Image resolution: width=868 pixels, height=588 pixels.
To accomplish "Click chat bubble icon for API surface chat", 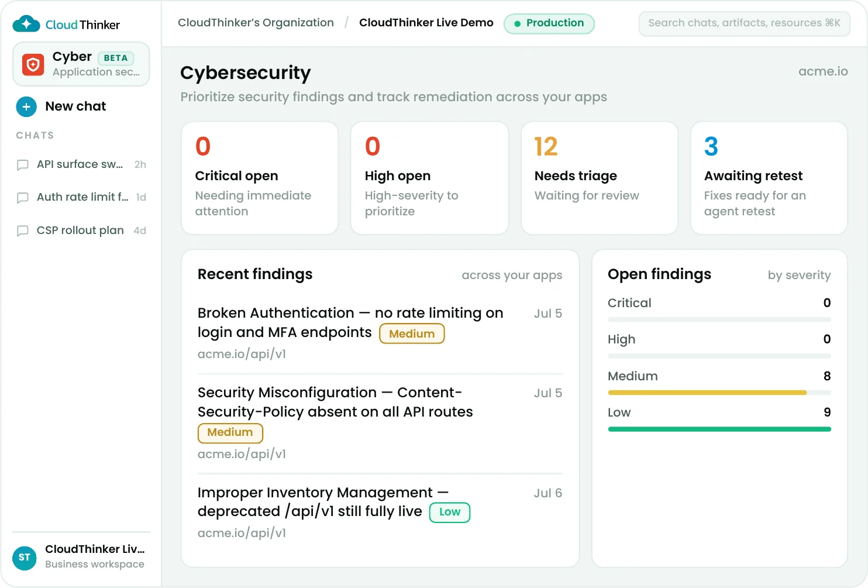I will tap(23, 165).
